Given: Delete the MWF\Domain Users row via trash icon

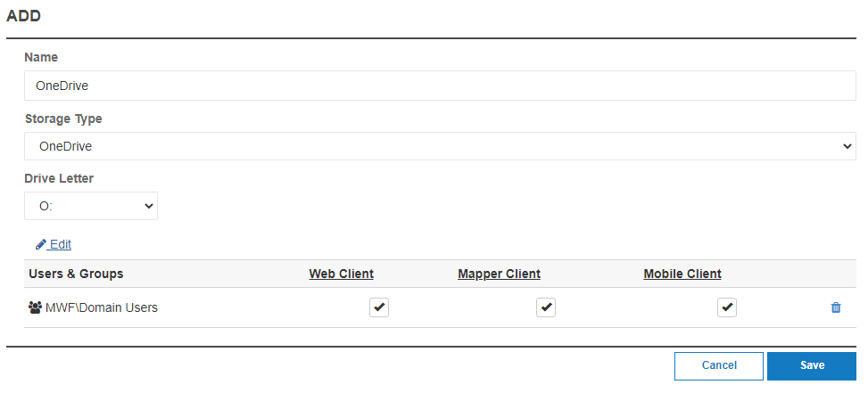Looking at the screenshot, I should tap(836, 307).
